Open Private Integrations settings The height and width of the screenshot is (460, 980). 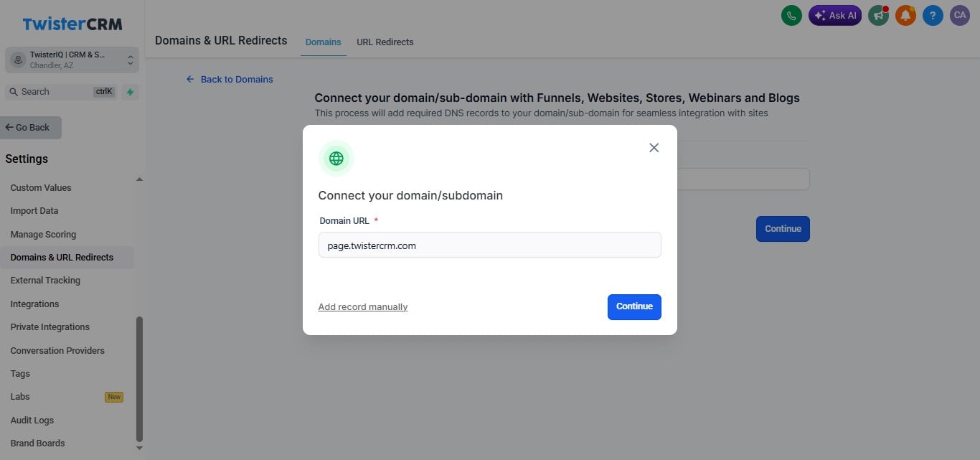(50, 327)
